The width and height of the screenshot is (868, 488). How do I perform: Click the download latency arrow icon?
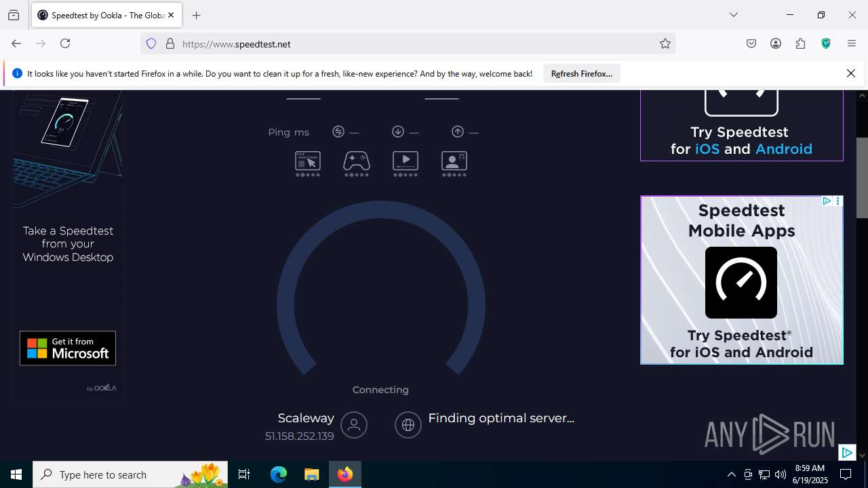click(x=398, y=131)
